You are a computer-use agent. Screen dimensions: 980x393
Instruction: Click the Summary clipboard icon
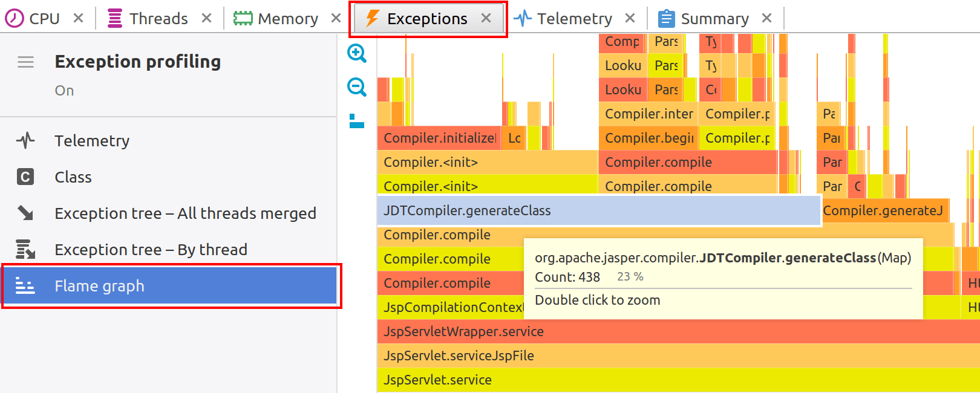point(666,19)
